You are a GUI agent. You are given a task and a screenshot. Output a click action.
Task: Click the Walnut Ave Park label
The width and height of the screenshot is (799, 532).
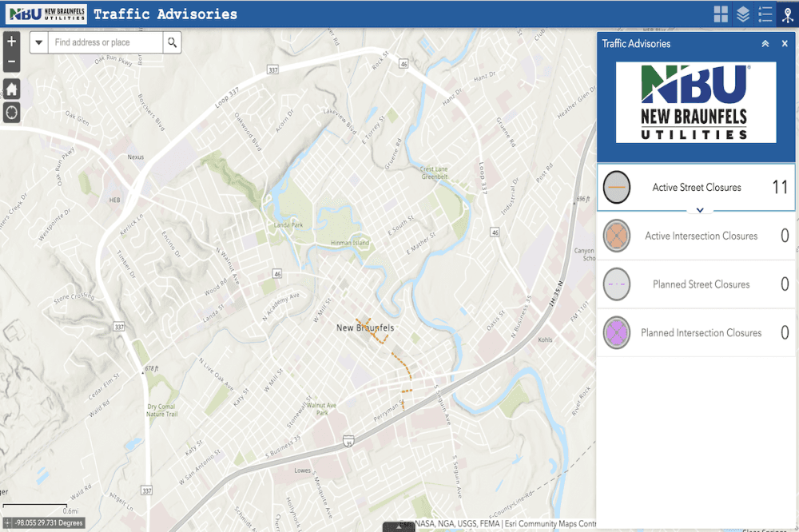[321, 409]
